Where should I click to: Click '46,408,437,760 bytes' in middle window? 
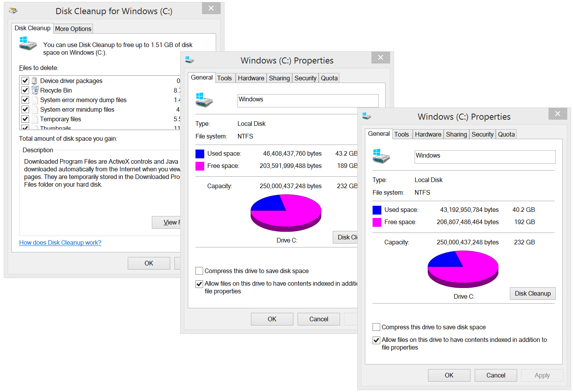[x=292, y=153]
